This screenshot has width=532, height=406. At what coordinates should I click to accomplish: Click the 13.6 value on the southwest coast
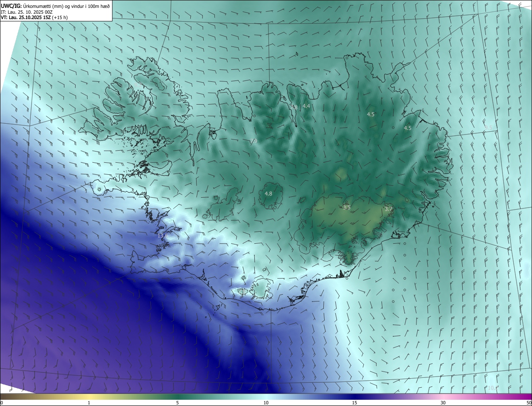click(163, 236)
